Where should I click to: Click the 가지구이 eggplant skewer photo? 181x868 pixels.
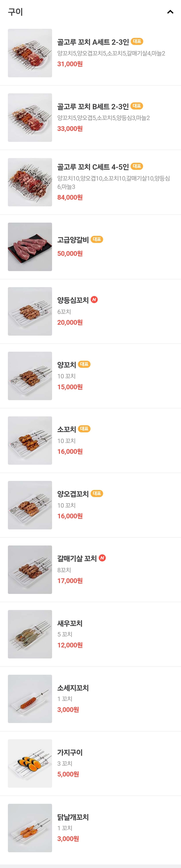click(x=30, y=764)
